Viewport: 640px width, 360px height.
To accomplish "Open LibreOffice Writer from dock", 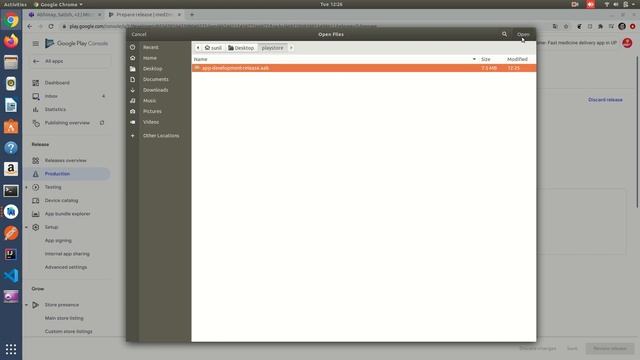I will (11, 105).
